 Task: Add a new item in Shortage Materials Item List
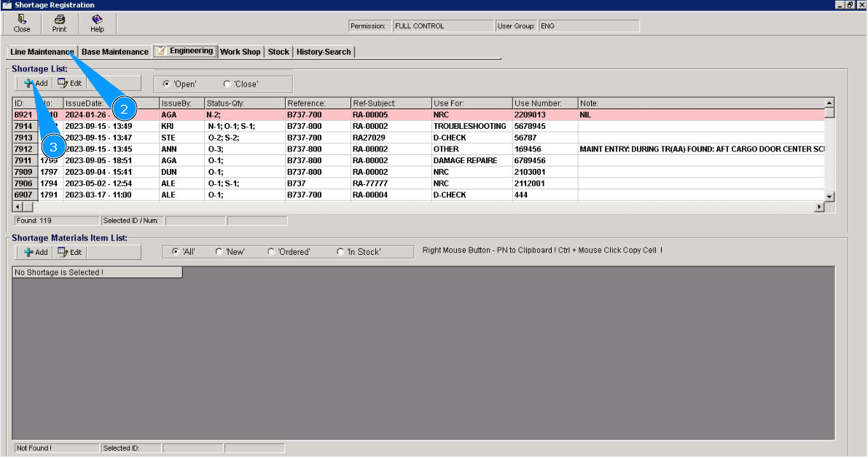coord(36,252)
